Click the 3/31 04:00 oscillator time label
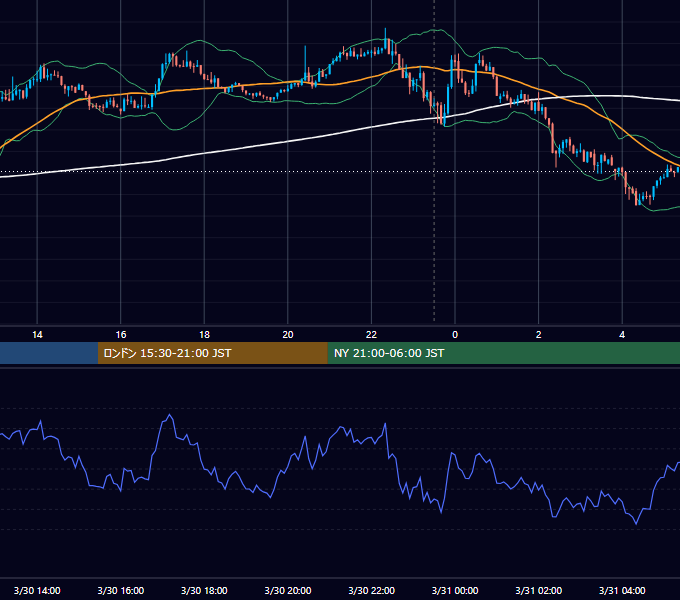680x600 pixels. click(x=622, y=590)
